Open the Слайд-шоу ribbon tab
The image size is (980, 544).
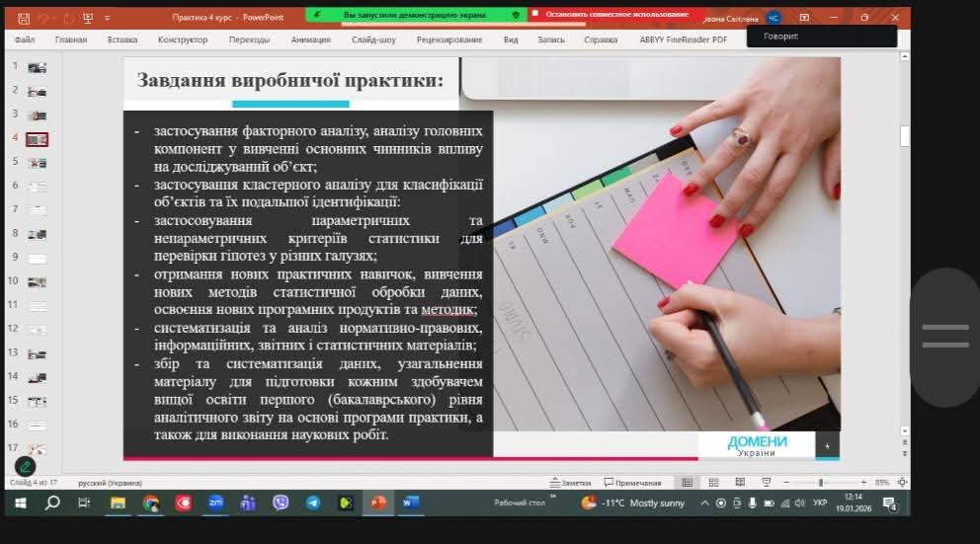[372, 39]
